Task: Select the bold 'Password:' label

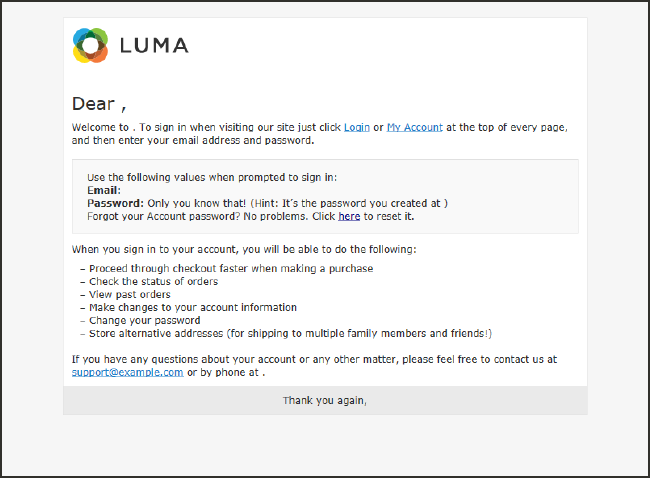Action: [116, 203]
